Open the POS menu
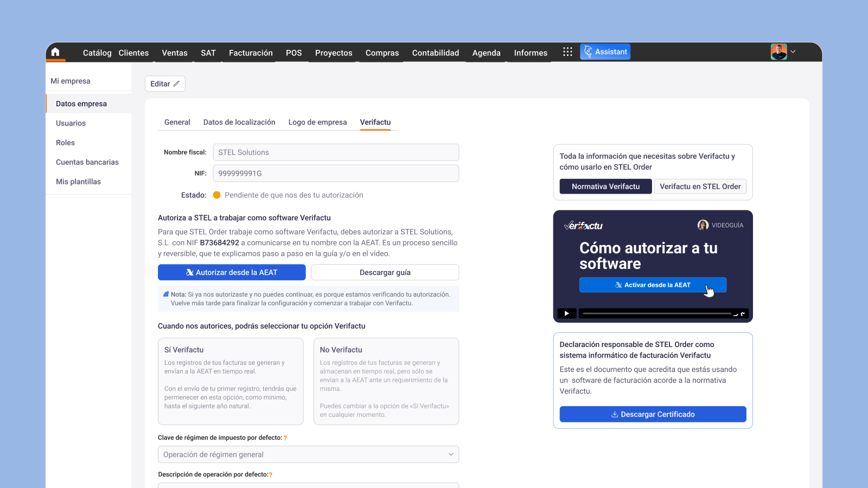The width and height of the screenshot is (868, 488). coord(294,53)
